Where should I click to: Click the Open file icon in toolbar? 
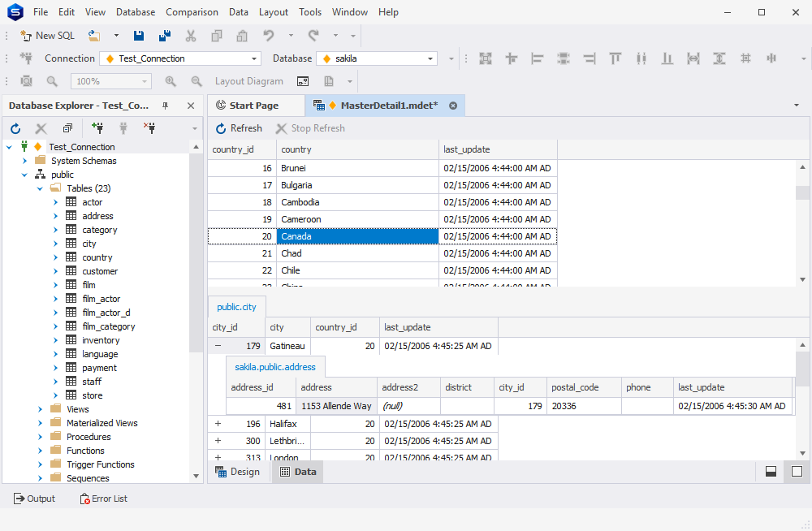(x=94, y=35)
